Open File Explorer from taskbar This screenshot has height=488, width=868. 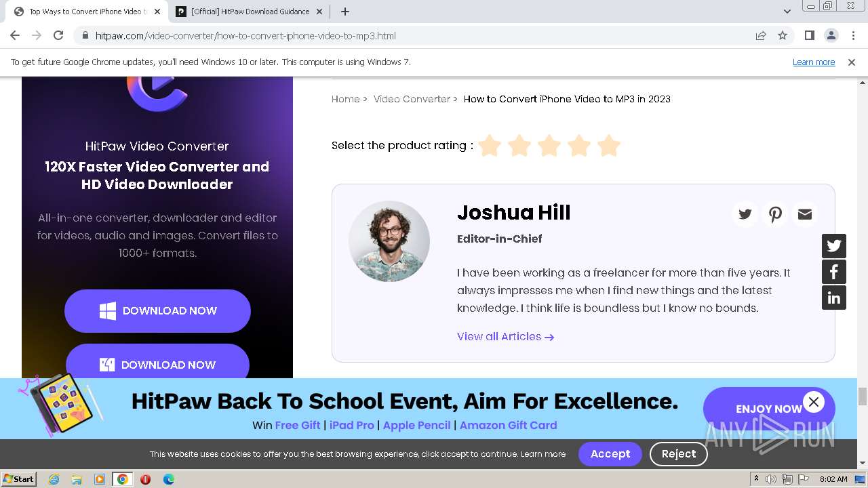pos(77,479)
